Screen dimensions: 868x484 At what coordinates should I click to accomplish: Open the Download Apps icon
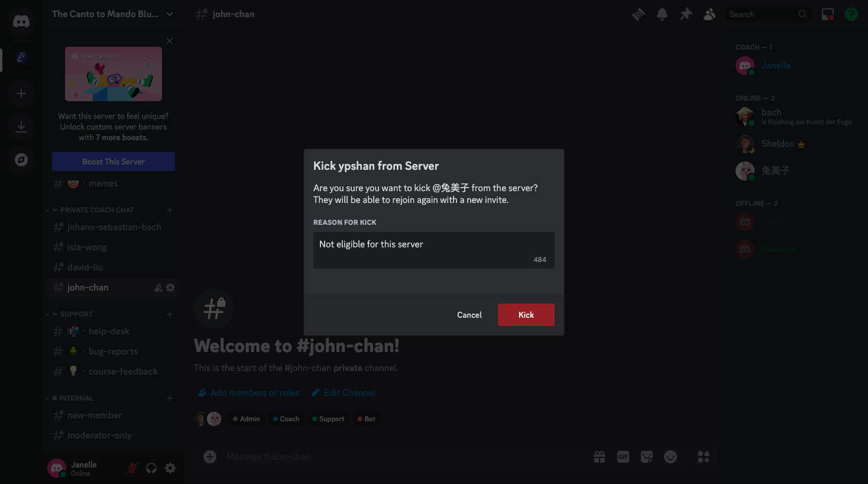[21, 127]
